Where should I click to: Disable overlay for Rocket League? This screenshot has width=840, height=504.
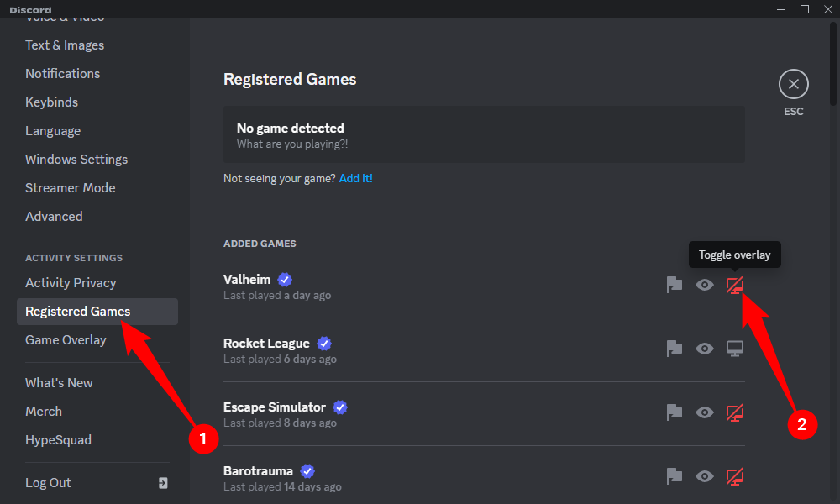pyautogui.click(x=735, y=349)
